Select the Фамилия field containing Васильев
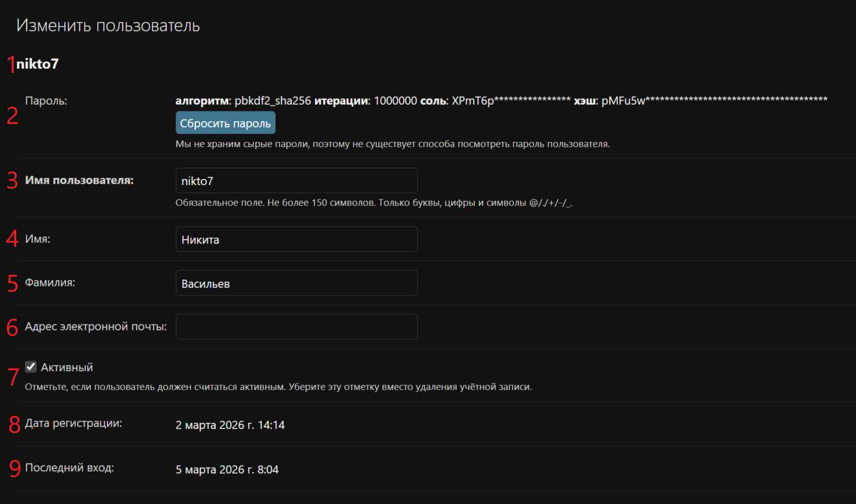856x504 pixels. 296,283
